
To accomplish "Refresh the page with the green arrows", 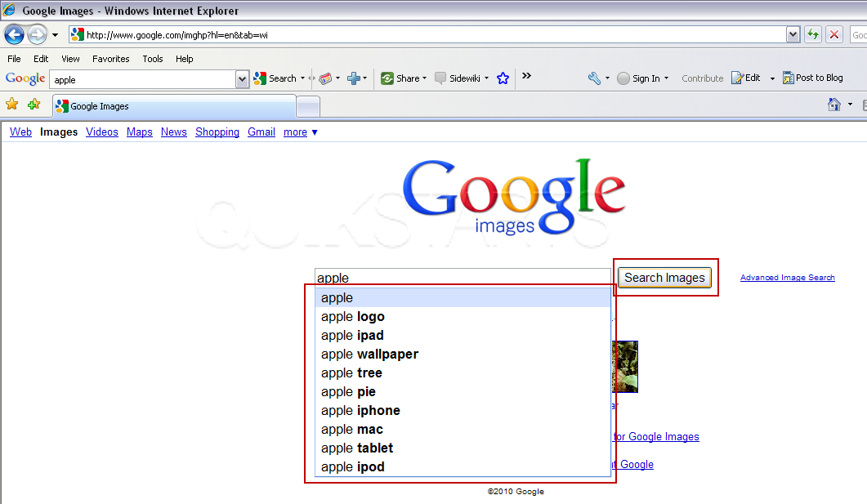I will coord(813,35).
